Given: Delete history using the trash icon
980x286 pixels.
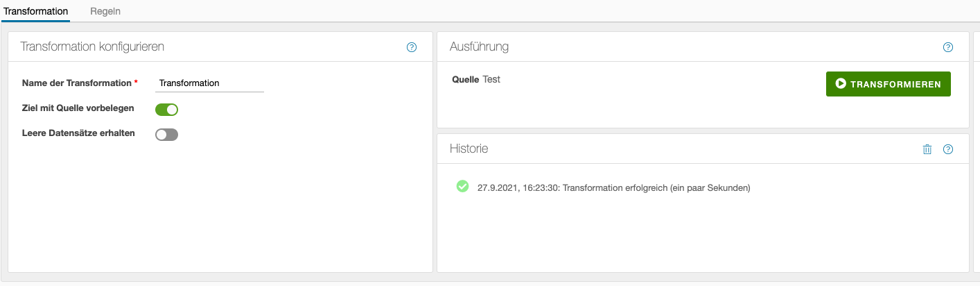Looking at the screenshot, I should coord(927,149).
